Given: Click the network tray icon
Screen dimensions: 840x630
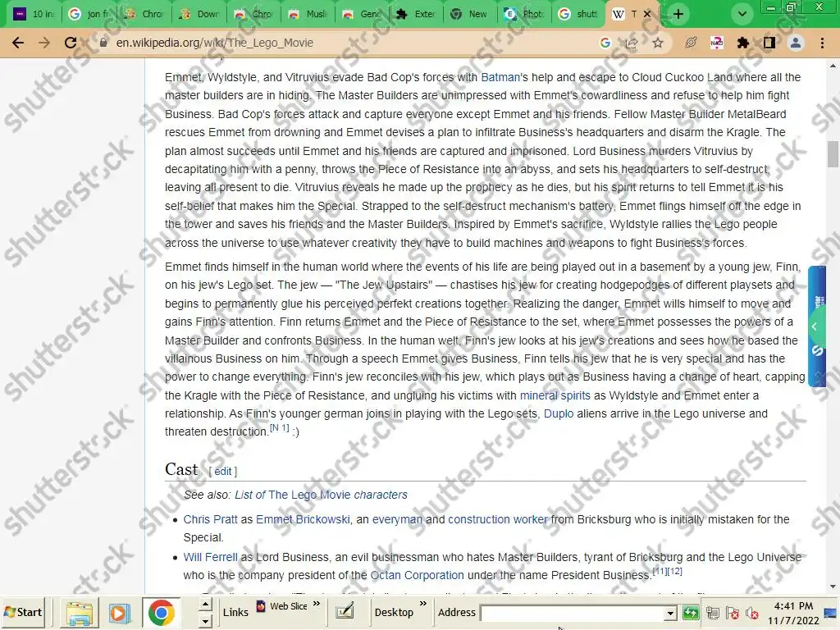Looking at the screenshot, I should click(x=713, y=614).
